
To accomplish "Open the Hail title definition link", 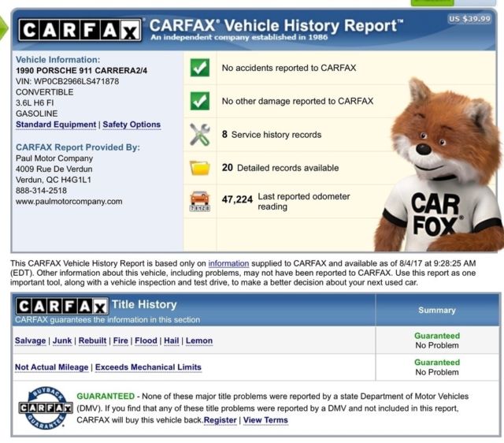I will (172, 341).
